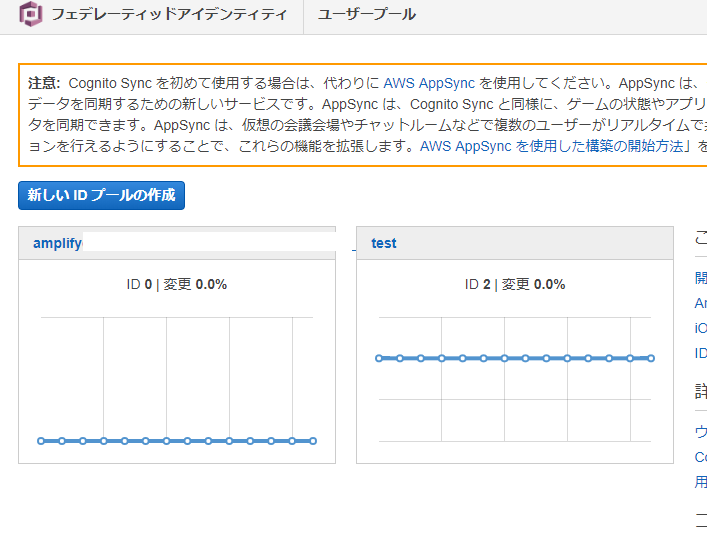The image size is (707, 536).
Task: Click the test pool identity chart
Action: (515, 379)
